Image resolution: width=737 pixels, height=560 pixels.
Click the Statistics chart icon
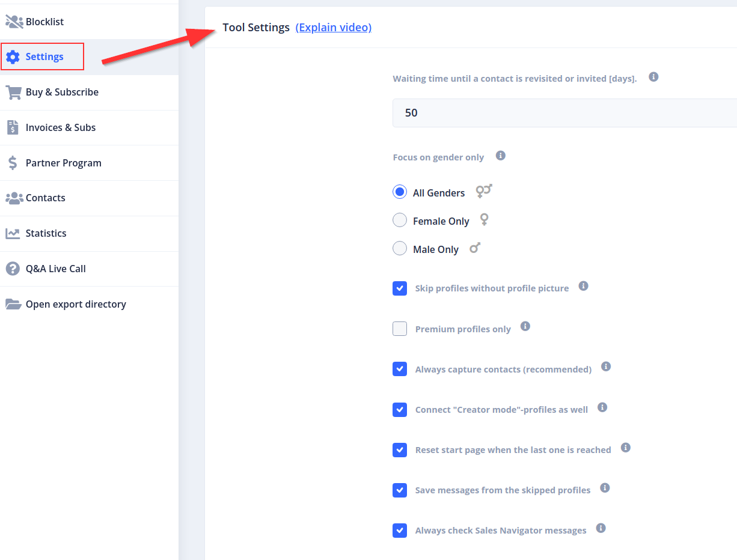coord(13,234)
